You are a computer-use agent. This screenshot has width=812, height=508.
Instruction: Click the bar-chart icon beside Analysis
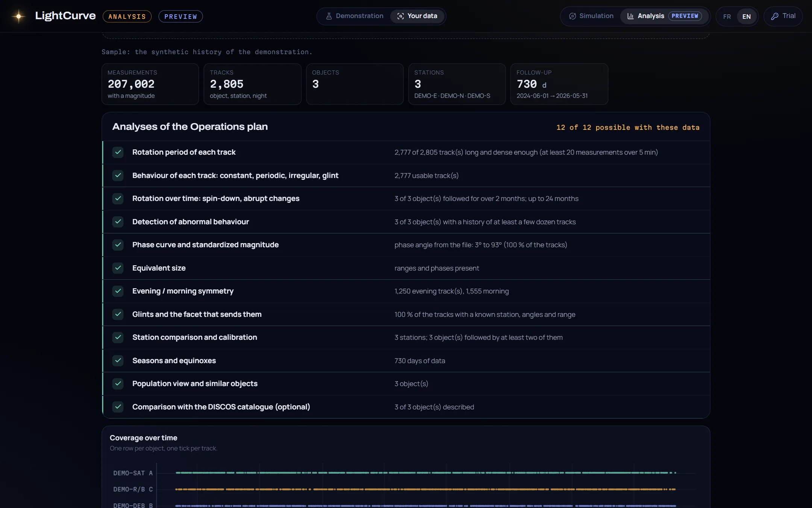click(x=630, y=16)
